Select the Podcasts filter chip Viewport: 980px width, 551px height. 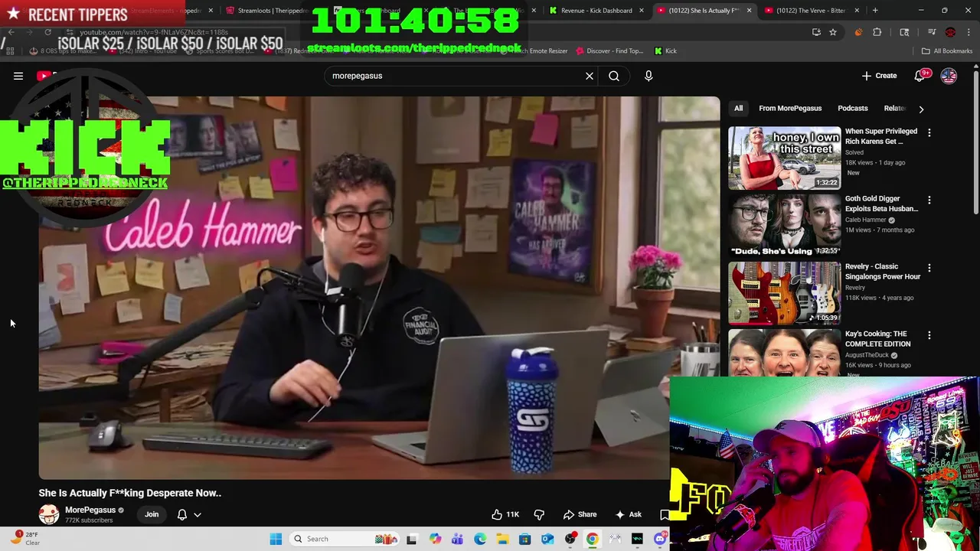pyautogui.click(x=852, y=109)
